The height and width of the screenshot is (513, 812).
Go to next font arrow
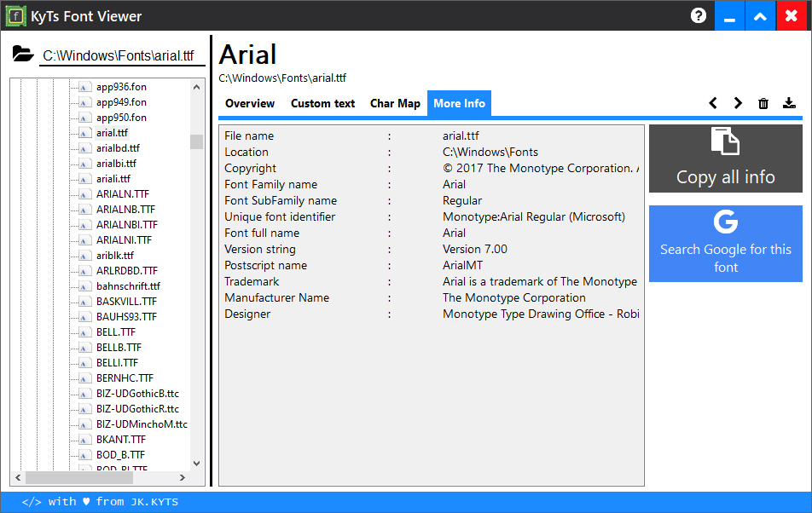[x=738, y=103]
